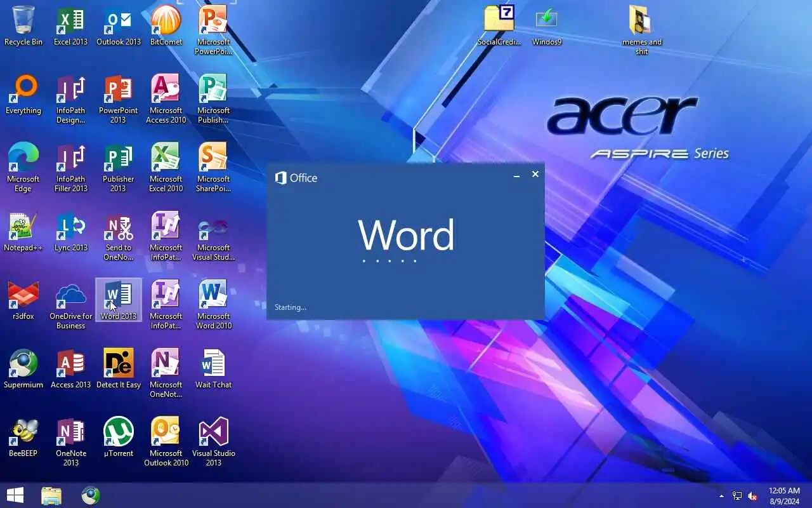Click the muted volume tray icon
Screen dimensions: 812x508
click(753, 496)
